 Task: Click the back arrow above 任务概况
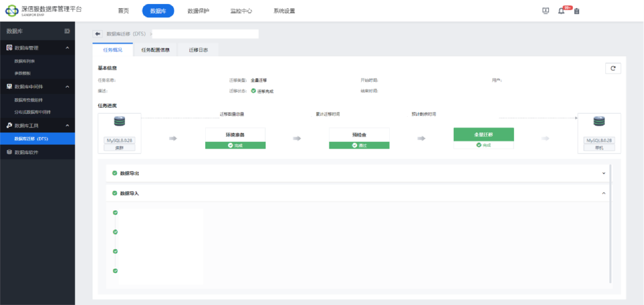coord(97,34)
